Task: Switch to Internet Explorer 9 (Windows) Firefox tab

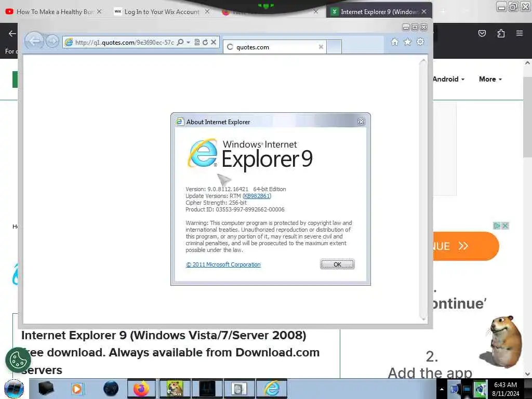Action: click(379, 11)
